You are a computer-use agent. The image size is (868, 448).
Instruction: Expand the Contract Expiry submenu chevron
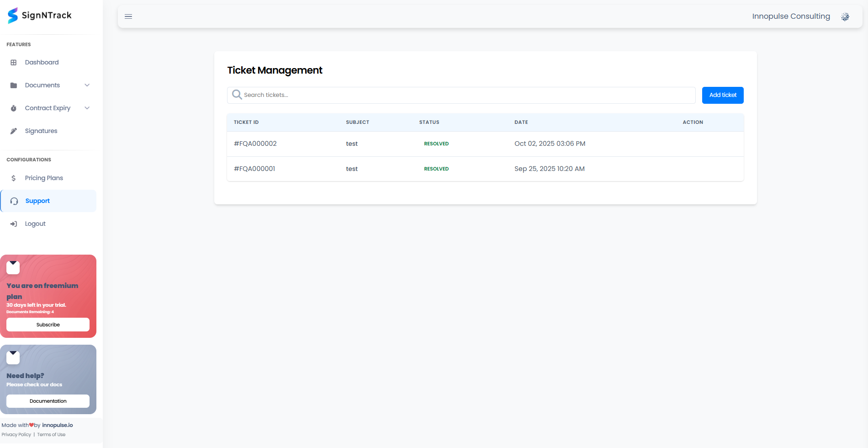(x=87, y=108)
